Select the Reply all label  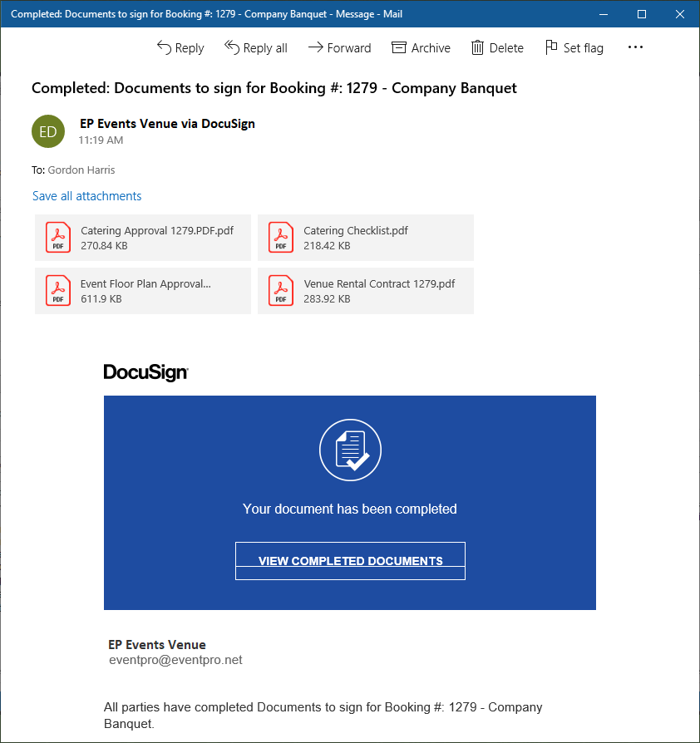click(x=265, y=48)
